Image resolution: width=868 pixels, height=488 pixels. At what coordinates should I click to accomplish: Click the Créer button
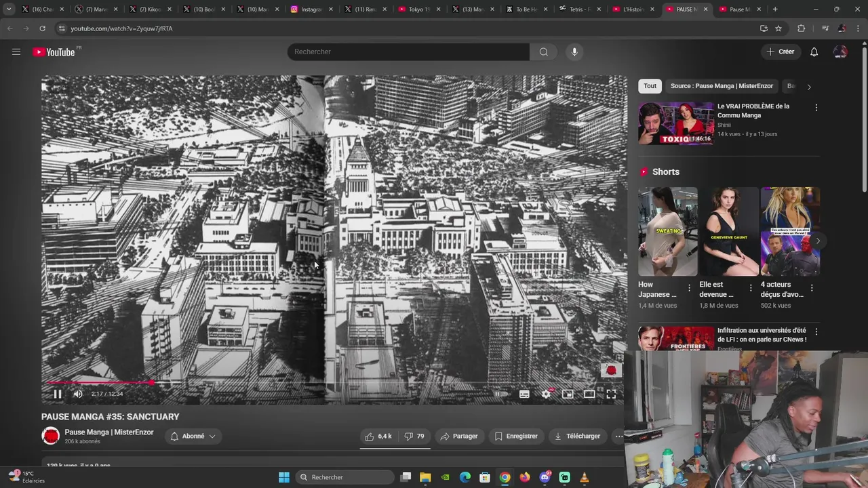click(x=780, y=52)
